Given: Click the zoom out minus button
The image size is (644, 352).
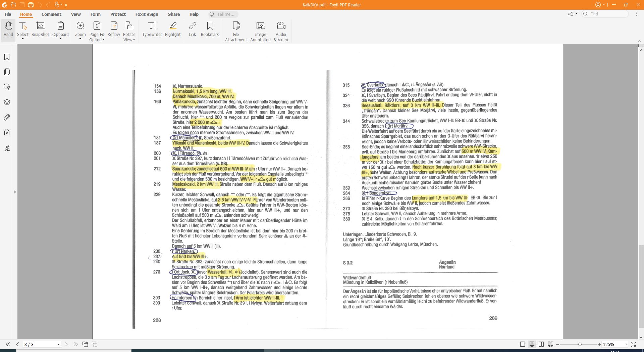Looking at the screenshot, I should tap(557, 345).
